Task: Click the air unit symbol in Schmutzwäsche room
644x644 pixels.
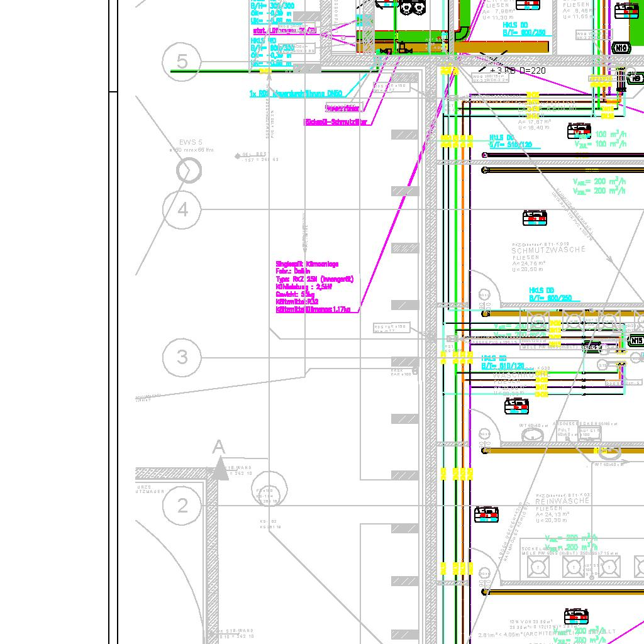Action: click(x=535, y=218)
